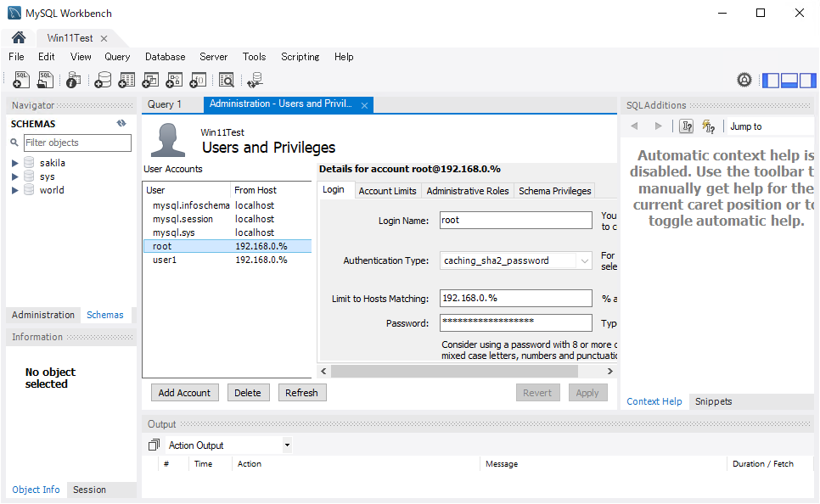Expand the world schema
The image size is (820, 504).
(x=15, y=190)
